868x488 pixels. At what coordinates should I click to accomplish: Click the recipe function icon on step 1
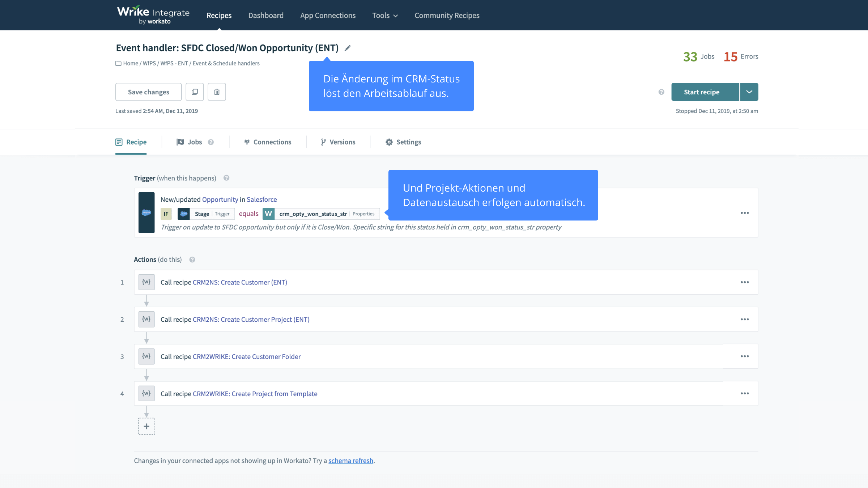click(x=146, y=282)
